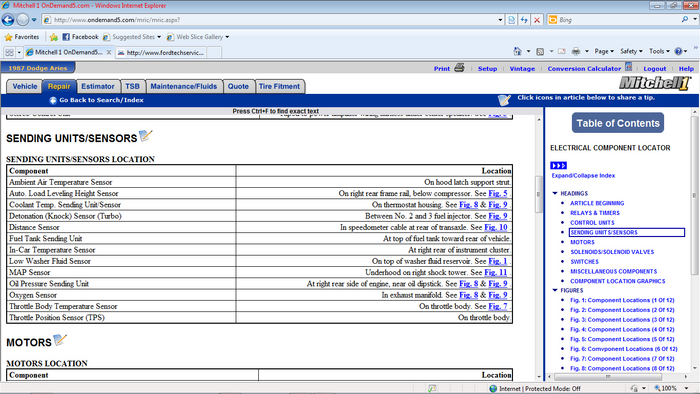
Task: Select the Tire Fitment tab
Action: [x=279, y=86]
